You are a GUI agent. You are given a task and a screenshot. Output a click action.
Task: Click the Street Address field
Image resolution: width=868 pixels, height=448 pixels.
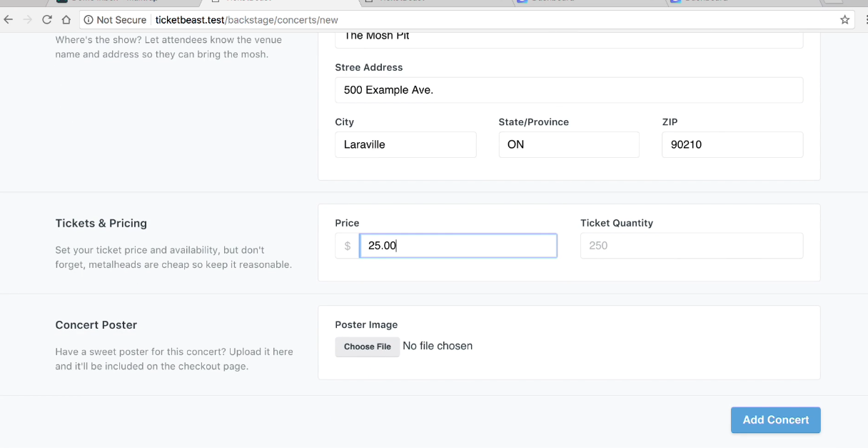569,90
